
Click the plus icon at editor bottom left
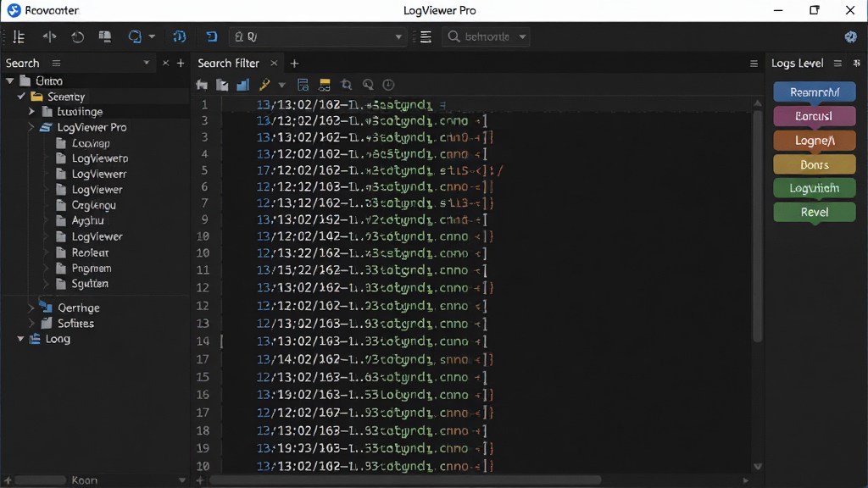[x=200, y=480]
